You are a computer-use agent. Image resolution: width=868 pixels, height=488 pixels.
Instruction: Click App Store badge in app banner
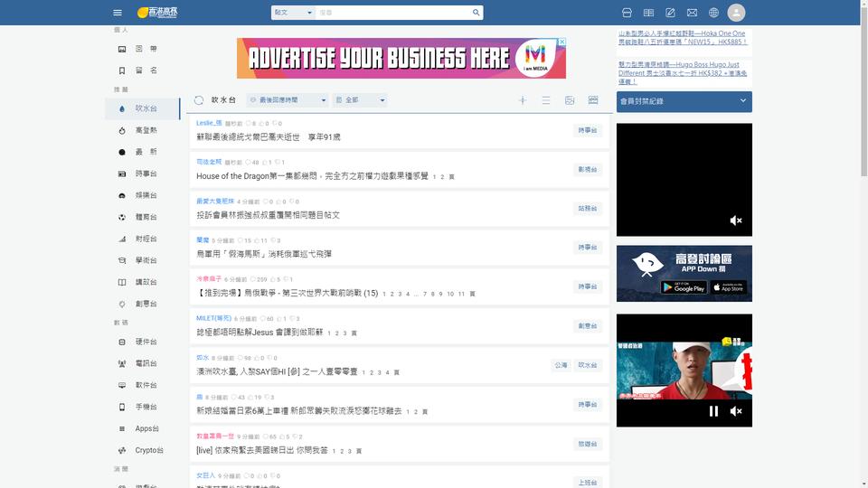coord(729,287)
